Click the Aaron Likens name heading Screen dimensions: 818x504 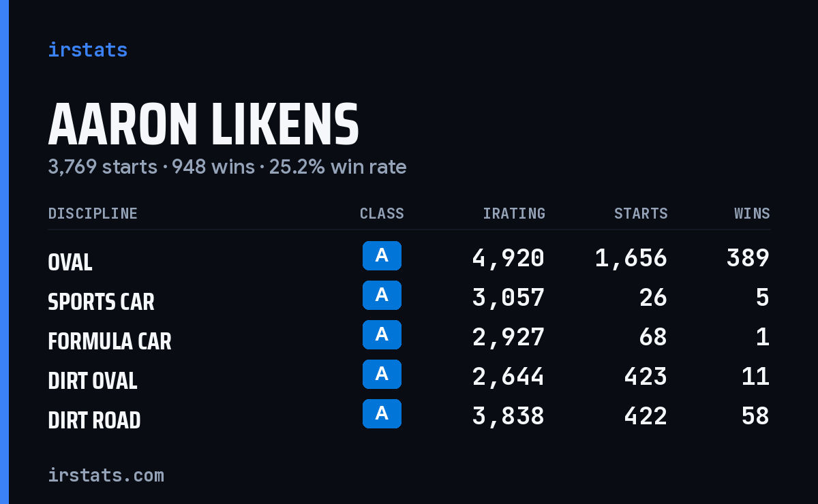(x=204, y=125)
